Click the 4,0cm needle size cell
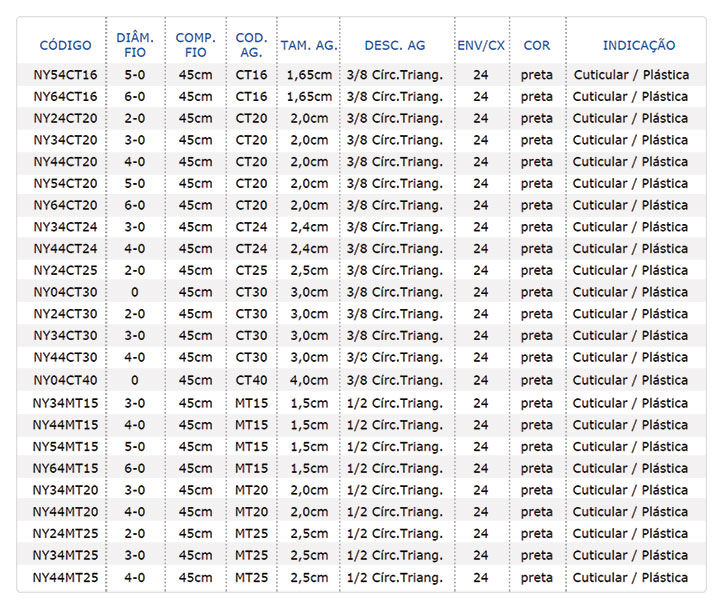Viewport: 722px width, 606px height. point(308,380)
